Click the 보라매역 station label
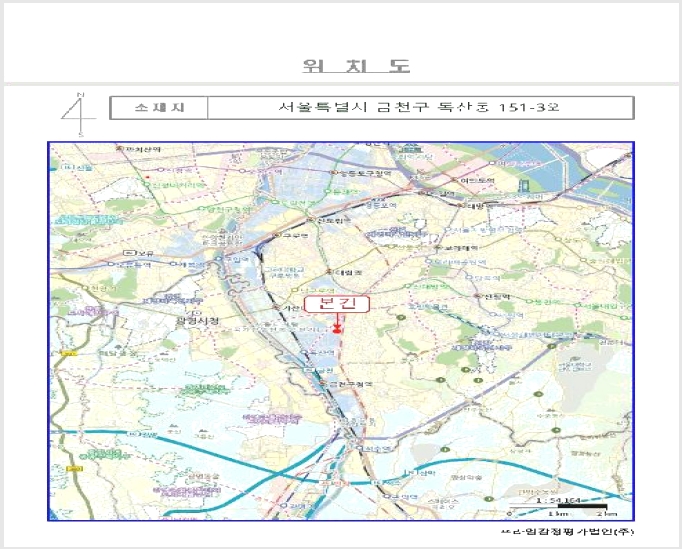682x549 pixels. point(461,248)
